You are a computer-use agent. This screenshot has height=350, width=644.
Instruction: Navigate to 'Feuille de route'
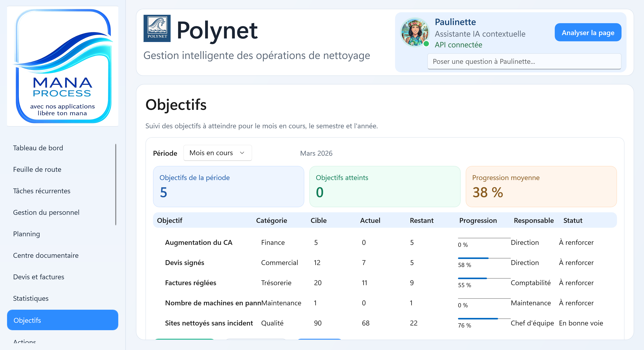coord(37,169)
